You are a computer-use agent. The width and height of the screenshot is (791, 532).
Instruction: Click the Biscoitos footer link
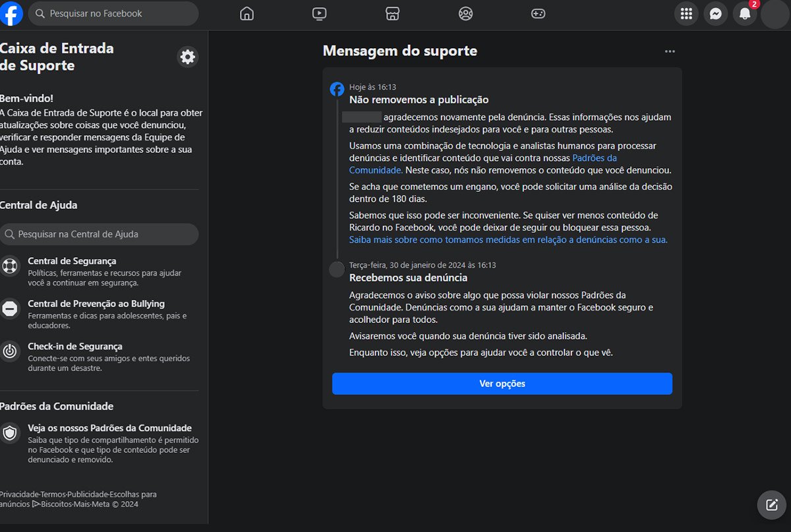[56, 504]
